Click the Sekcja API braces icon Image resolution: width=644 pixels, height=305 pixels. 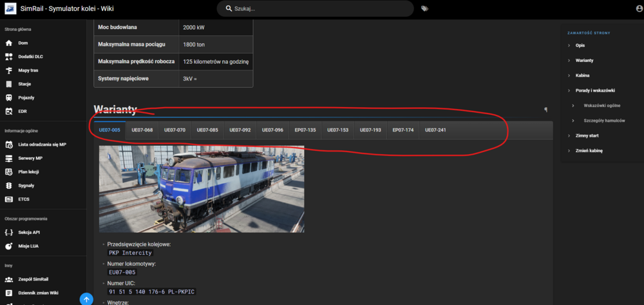pos(9,232)
